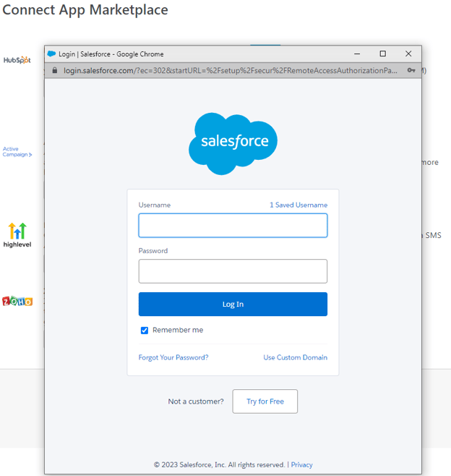The height and width of the screenshot is (476, 451).
Task: Click the Try for Free button
Action: pos(265,401)
